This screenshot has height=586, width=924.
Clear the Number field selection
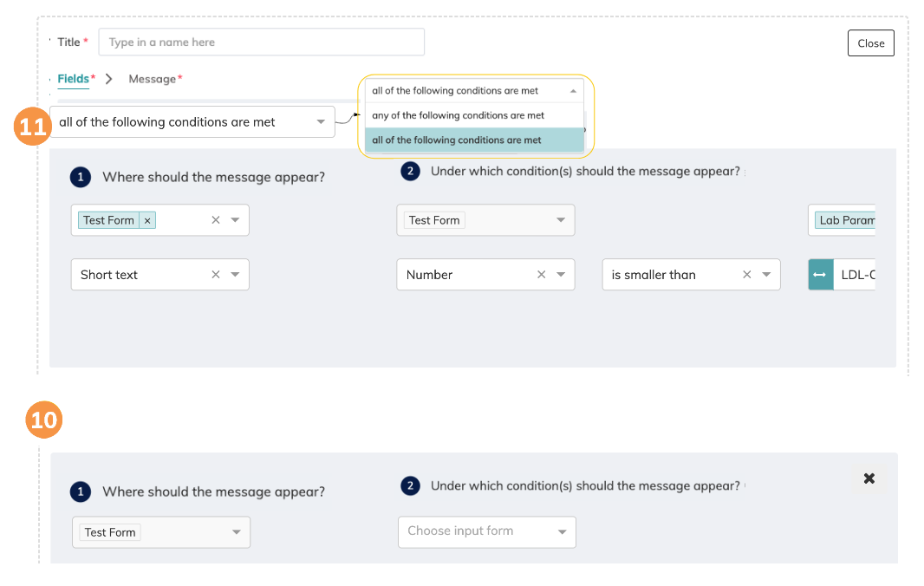tap(542, 275)
